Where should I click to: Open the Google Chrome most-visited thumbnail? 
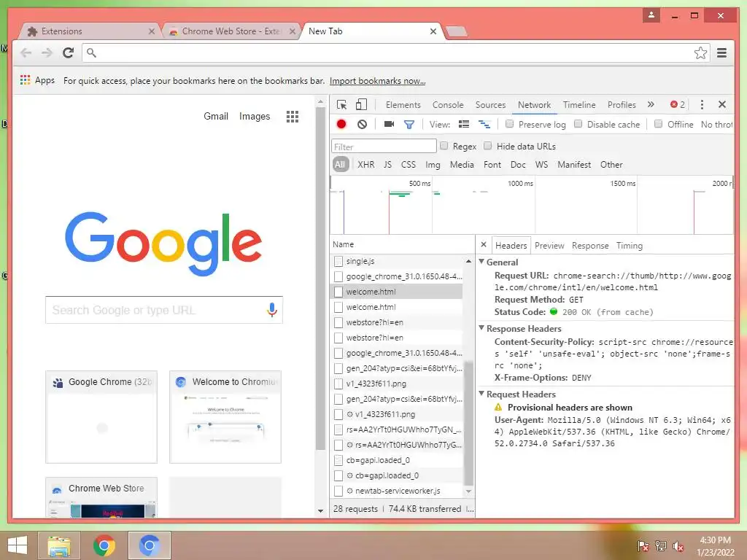click(101, 417)
